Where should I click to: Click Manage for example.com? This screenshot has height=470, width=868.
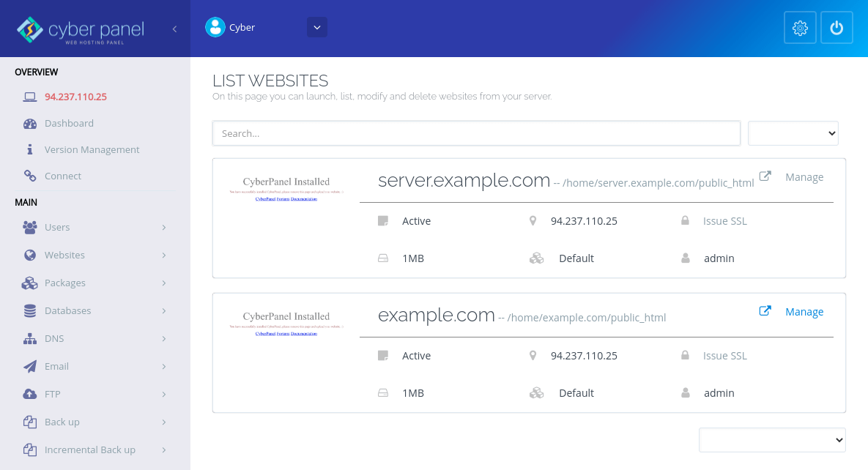(804, 312)
